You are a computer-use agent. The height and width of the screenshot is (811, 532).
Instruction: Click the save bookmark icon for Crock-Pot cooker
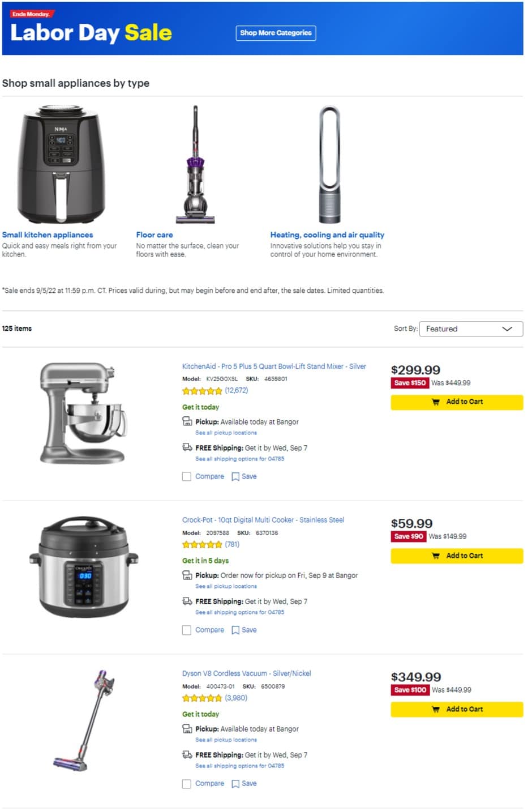[235, 630]
